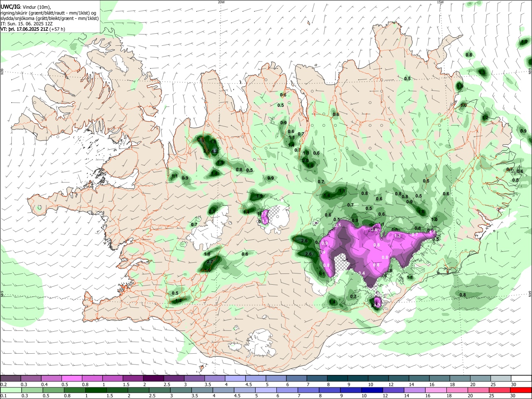Select the 0.3 swatch on the rain scale

(x=32, y=390)
